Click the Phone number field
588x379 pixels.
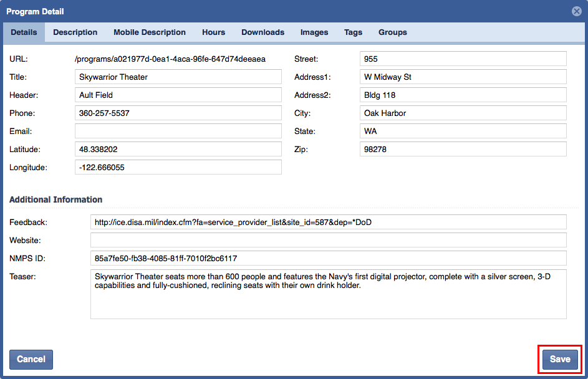[x=178, y=113]
